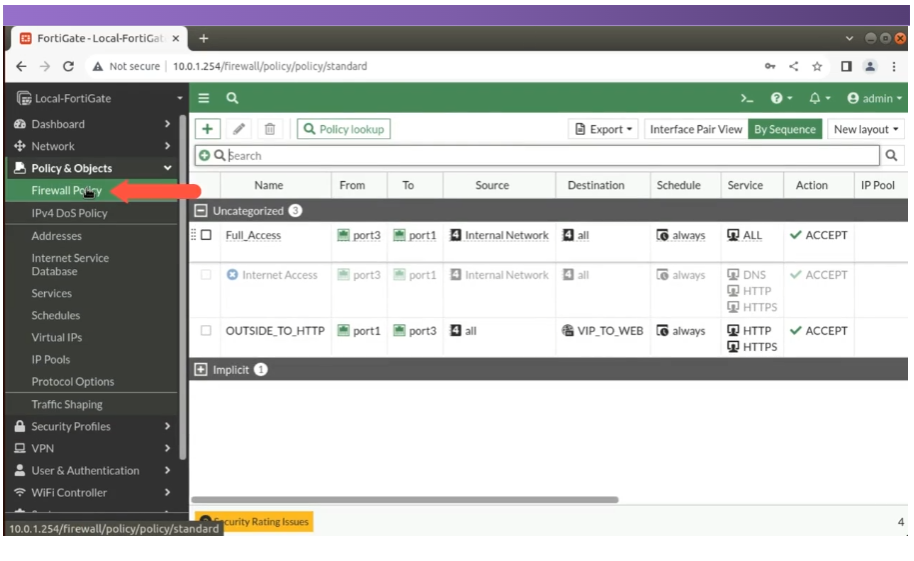Open the New layout dropdown
Screen dimensions: 914x561
[x=866, y=129]
